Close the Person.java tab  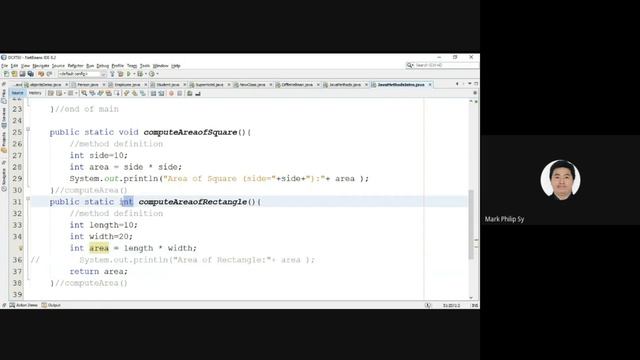104,84
